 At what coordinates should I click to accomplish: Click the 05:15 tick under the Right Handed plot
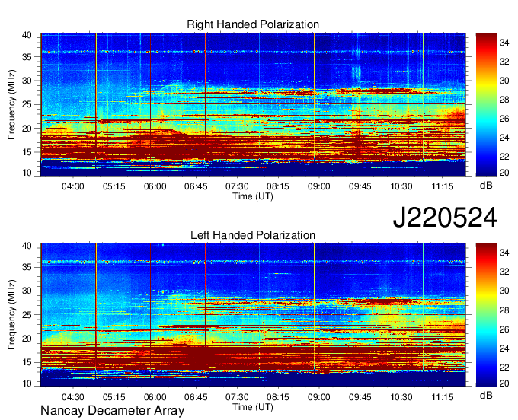[114, 186]
